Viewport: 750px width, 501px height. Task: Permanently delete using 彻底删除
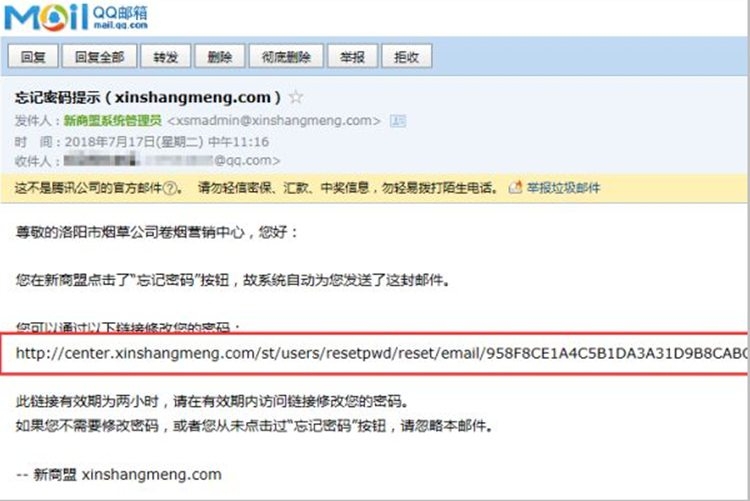tap(286, 56)
